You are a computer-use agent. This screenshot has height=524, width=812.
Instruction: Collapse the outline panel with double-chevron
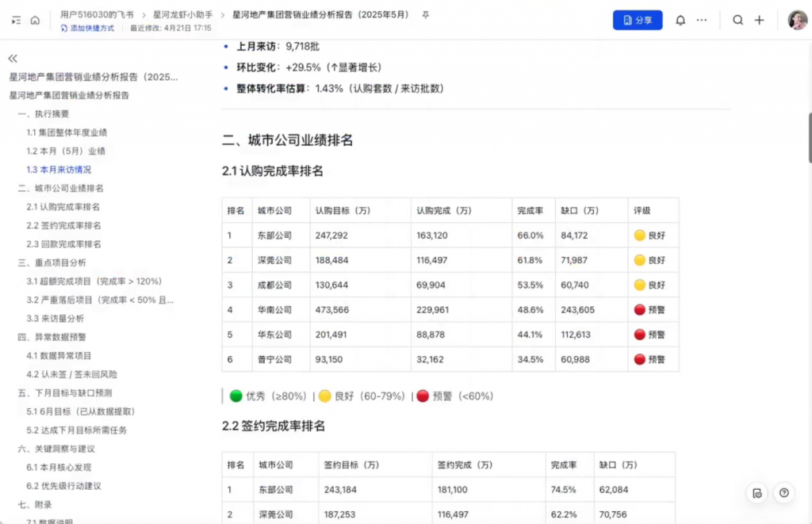coord(13,59)
